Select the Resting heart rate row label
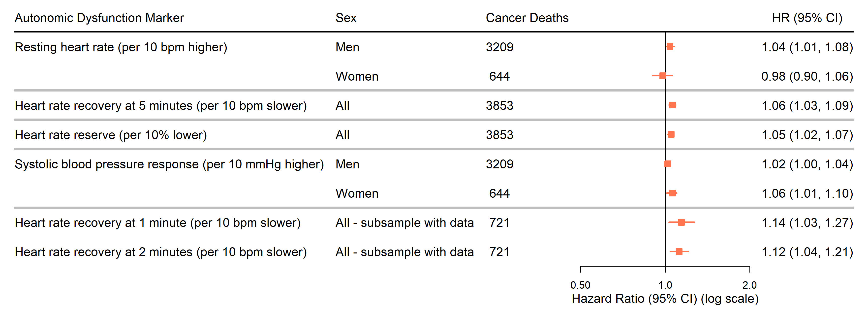Viewport: 868px width, 310px height. tap(121, 47)
